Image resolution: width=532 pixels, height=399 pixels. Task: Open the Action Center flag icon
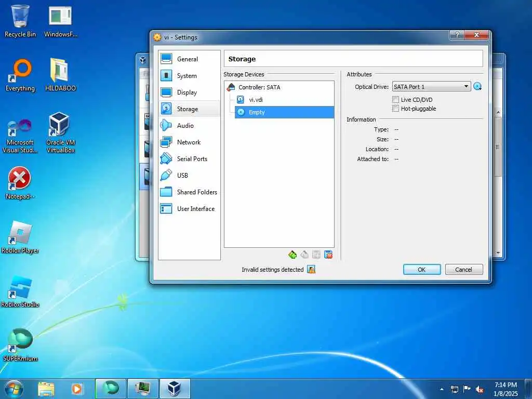467,389
